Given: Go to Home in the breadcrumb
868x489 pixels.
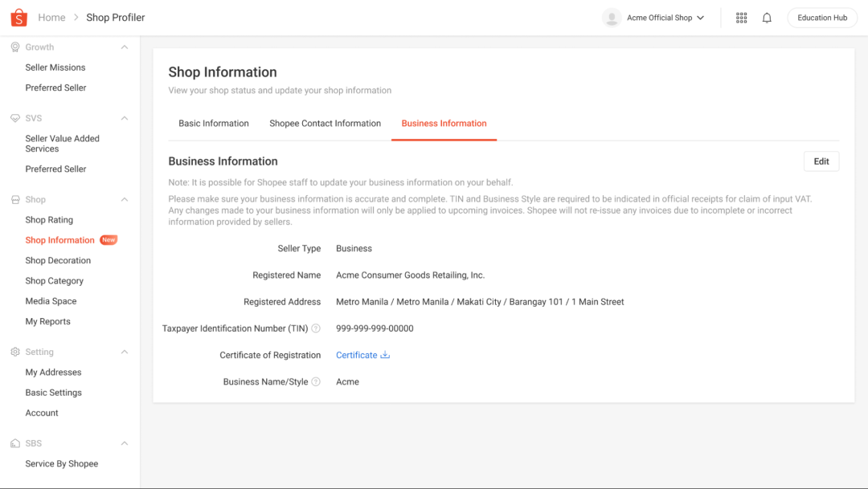Looking at the screenshot, I should [x=51, y=18].
